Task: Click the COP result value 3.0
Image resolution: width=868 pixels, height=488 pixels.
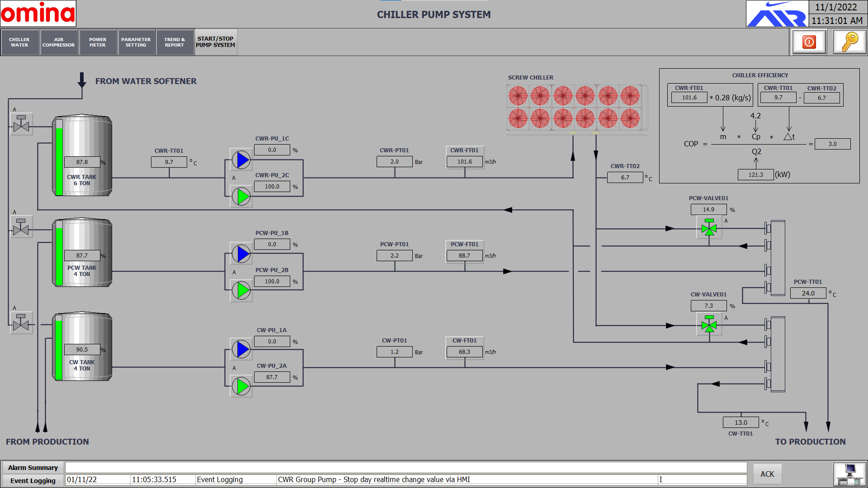Action: click(x=833, y=144)
